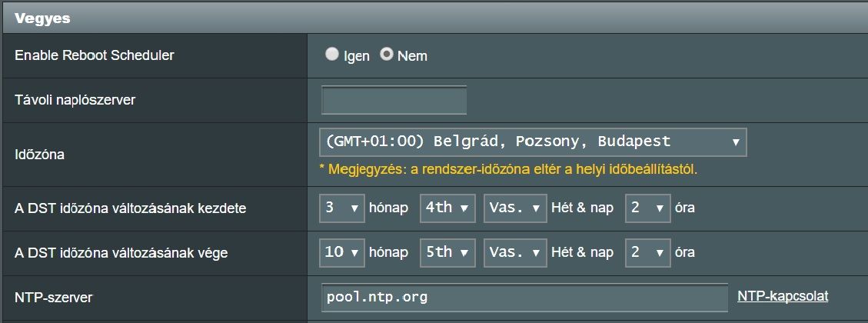
Task: Click the NTP-szerver field with pool.ntp.org
Action: pyautogui.click(x=524, y=297)
